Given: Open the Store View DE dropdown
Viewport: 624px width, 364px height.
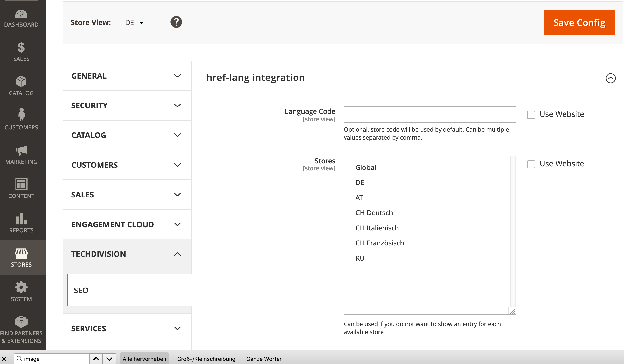Looking at the screenshot, I should click(x=134, y=23).
